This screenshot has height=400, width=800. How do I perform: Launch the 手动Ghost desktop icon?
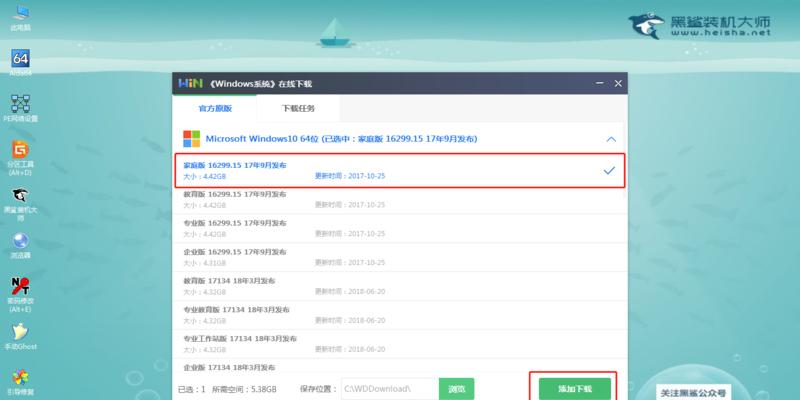coord(20,336)
